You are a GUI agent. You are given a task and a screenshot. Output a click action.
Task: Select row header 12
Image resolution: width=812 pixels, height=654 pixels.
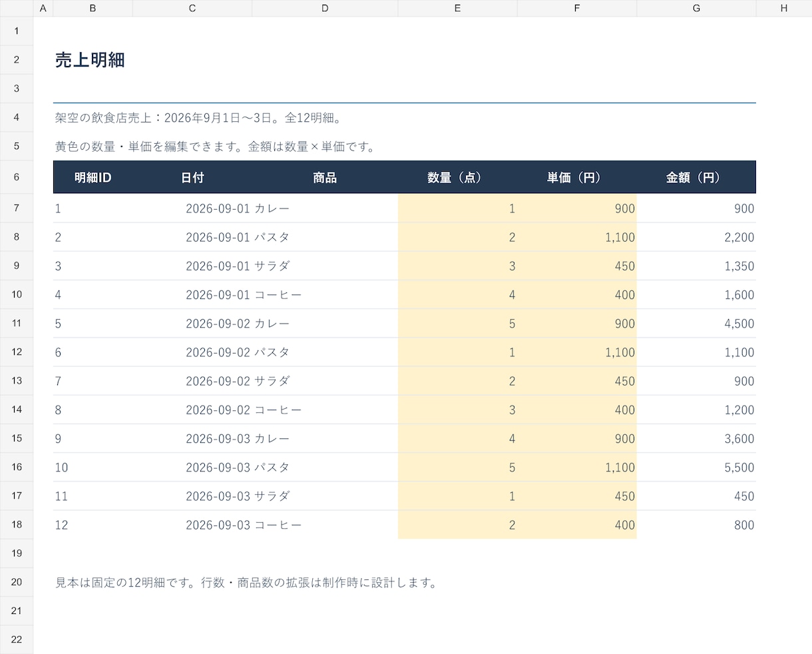click(x=17, y=352)
